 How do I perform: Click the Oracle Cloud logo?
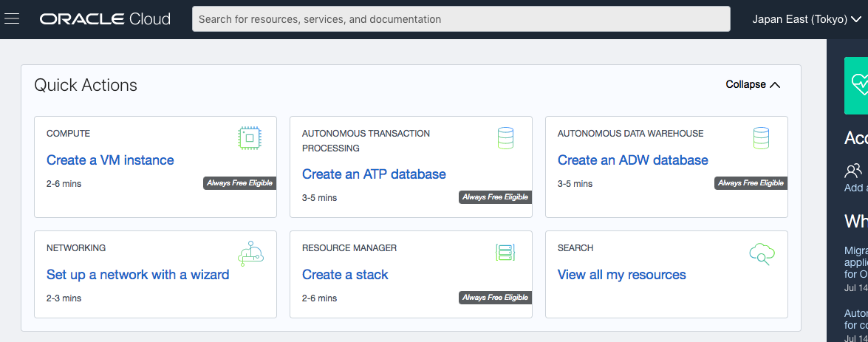pos(105,19)
